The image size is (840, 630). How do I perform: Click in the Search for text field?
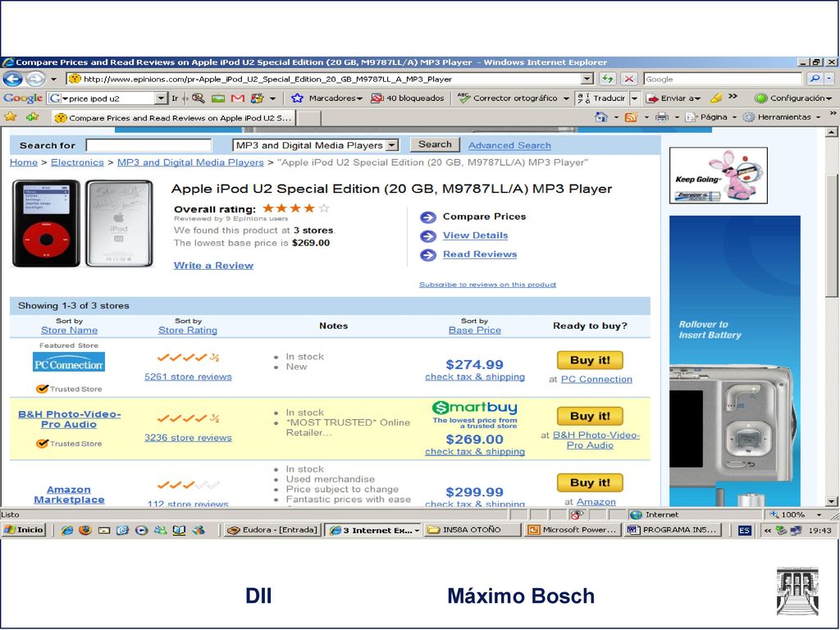149,145
